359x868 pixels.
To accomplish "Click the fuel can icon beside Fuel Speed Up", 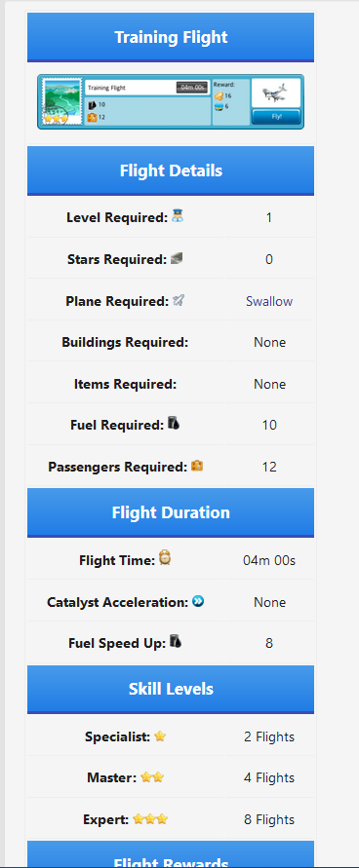I will (x=176, y=642).
